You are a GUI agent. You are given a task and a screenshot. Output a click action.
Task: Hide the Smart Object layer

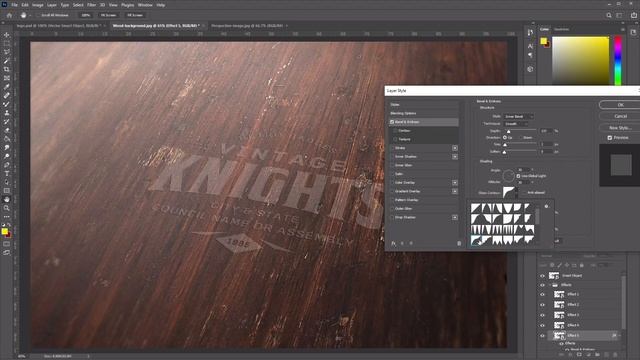(542, 276)
